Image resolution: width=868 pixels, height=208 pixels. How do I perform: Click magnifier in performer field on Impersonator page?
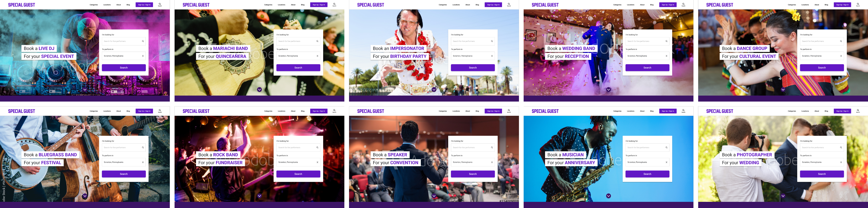(492, 41)
